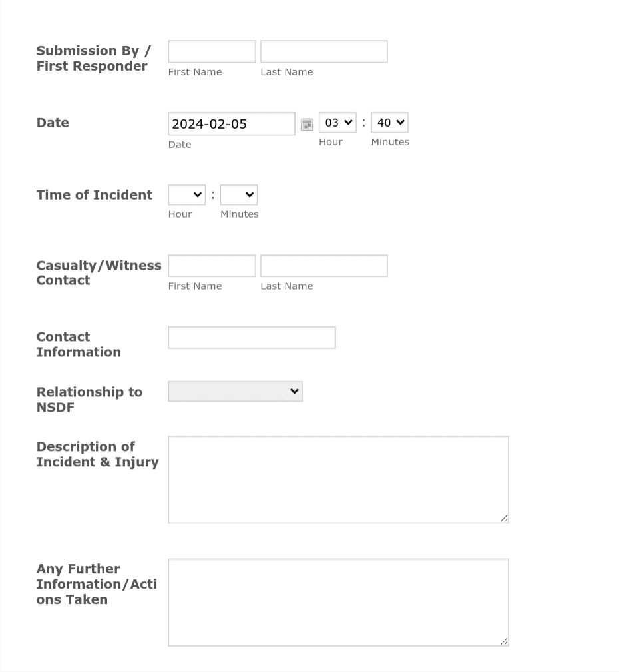
Task: Open the Time of Incident Minutes dropdown
Action: [238, 194]
